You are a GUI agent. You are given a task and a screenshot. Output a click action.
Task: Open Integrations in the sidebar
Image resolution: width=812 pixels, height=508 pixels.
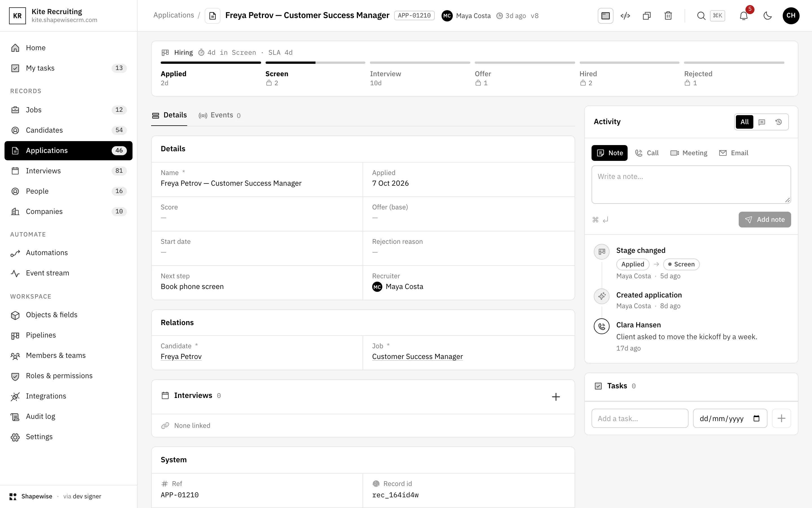pos(69,396)
